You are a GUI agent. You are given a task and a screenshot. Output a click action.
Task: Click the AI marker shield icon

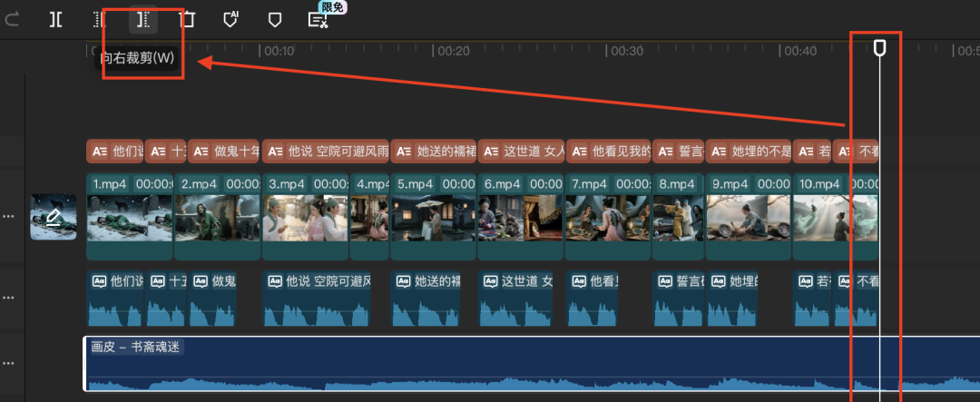pyautogui.click(x=230, y=19)
